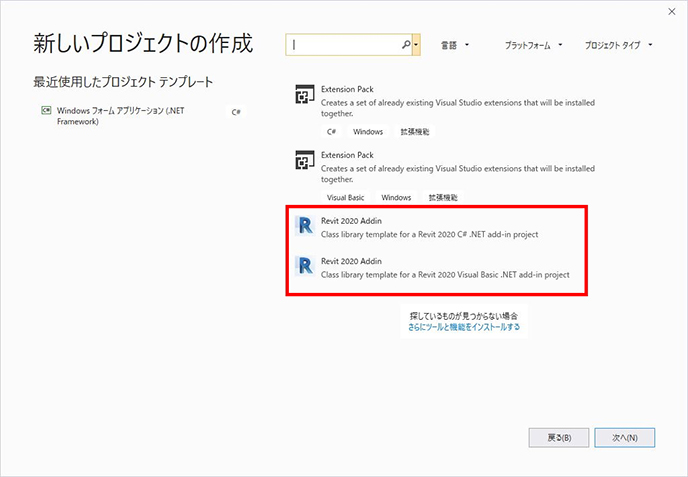Click 拡張機能 tag under the C# Extension Pack

(x=415, y=132)
